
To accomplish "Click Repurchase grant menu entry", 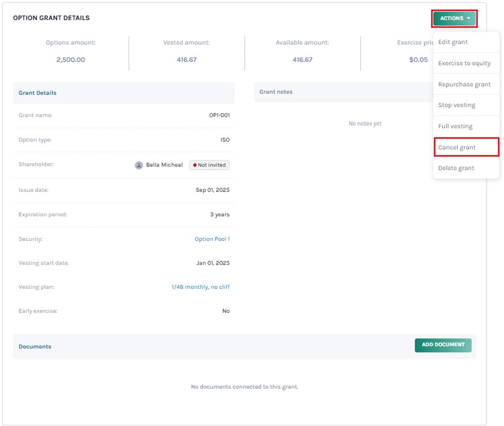I will coord(464,84).
